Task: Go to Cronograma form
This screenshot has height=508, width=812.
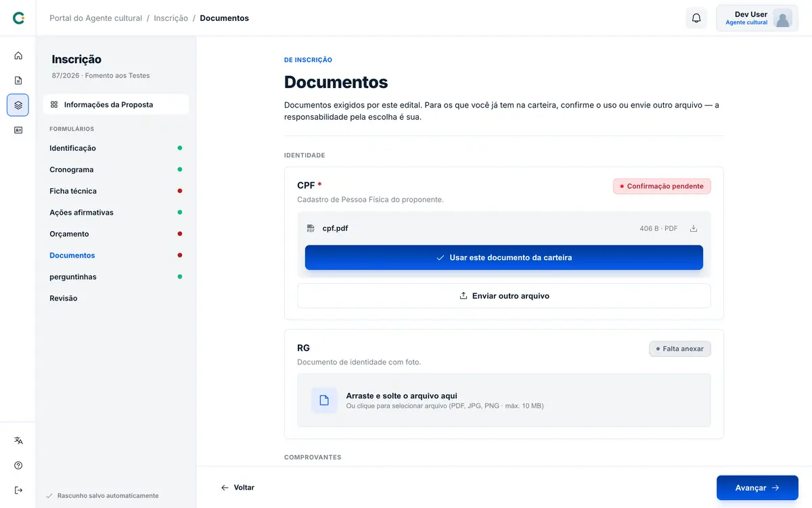Action: coord(116,169)
